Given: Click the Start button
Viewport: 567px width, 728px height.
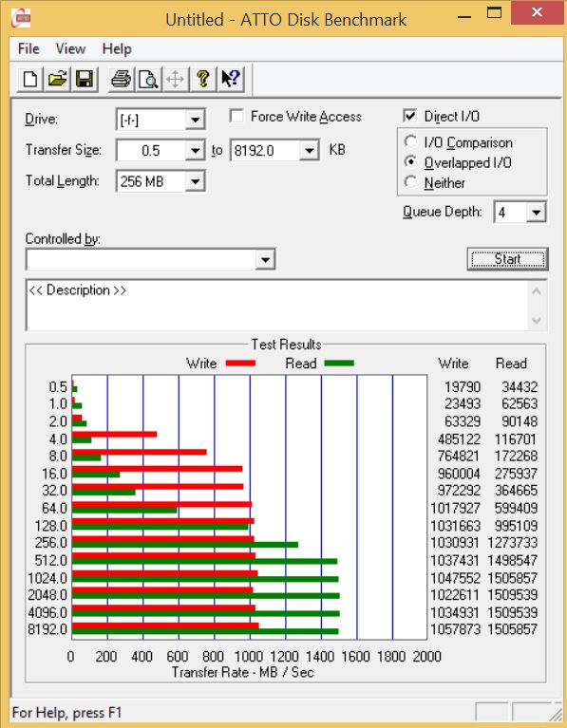Looking at the screenshot, I should tap(507, 258).
